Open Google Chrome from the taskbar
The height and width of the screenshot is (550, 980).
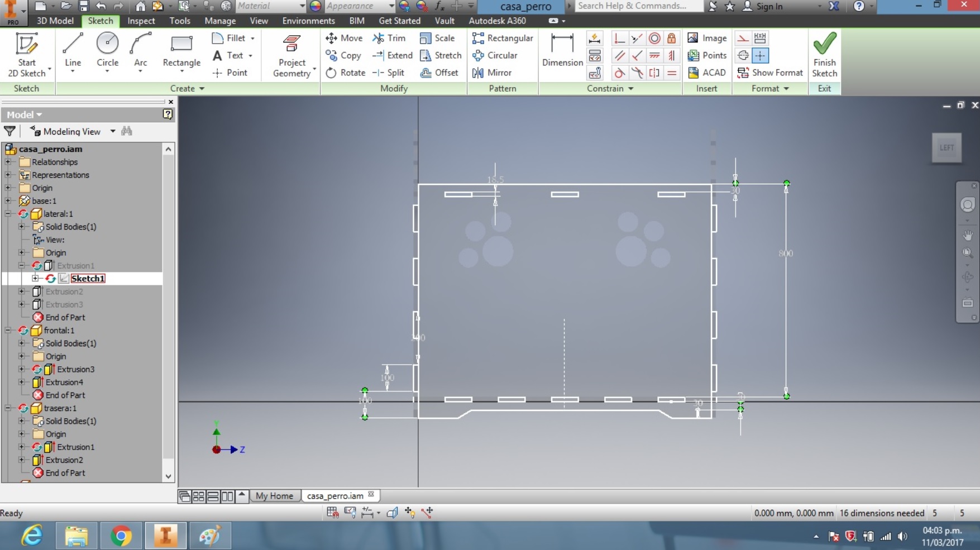121,536
